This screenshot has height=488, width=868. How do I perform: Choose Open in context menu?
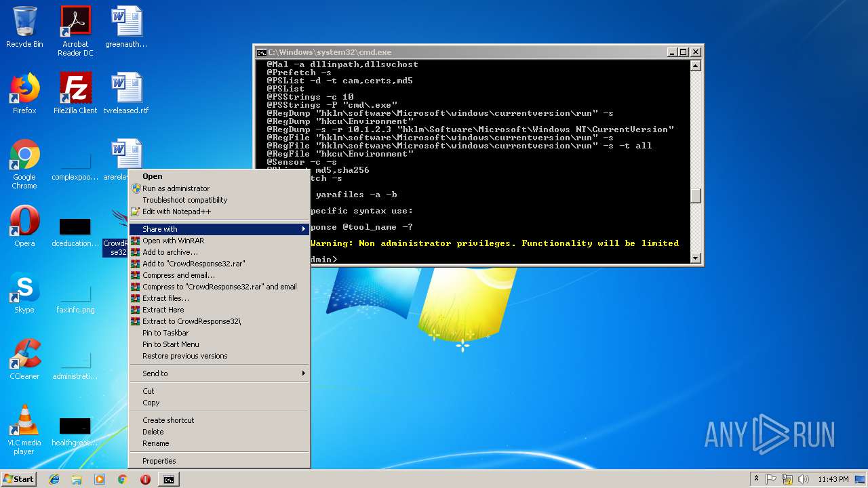(x=220, y=176)
